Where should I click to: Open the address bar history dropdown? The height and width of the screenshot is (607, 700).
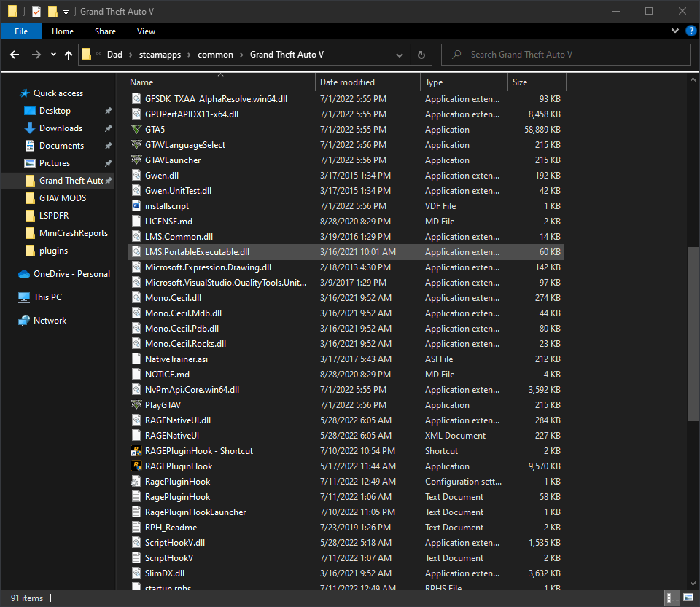pos(399,55)
